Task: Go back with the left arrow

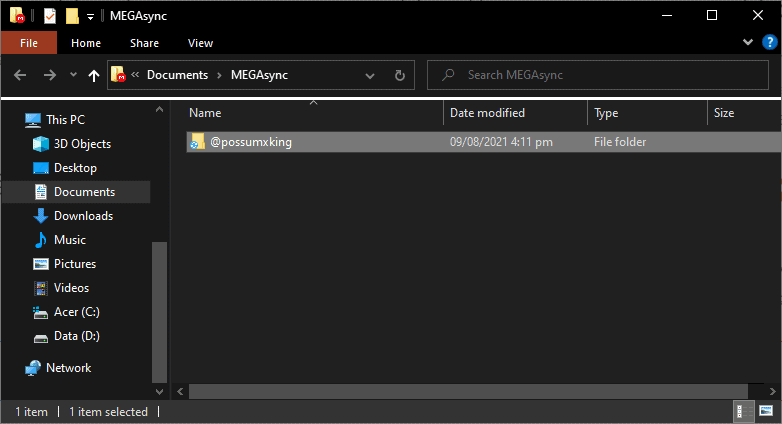Action: pyautogui.click(x=20, y=75)
